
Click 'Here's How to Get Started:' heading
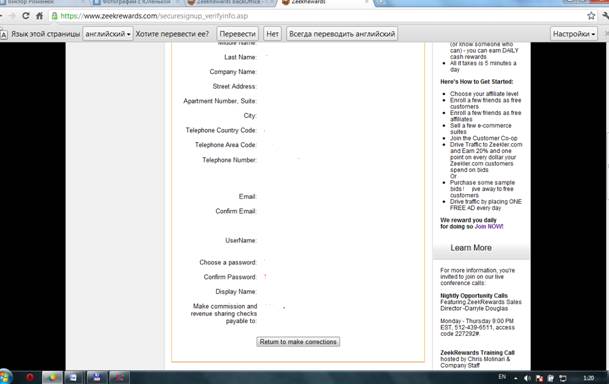point(477,82)
